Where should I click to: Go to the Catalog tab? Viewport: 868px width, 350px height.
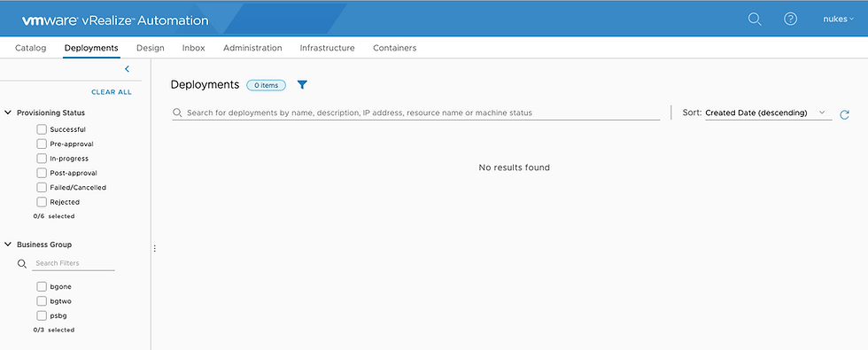pyautogui.click(x=30, y=48)
